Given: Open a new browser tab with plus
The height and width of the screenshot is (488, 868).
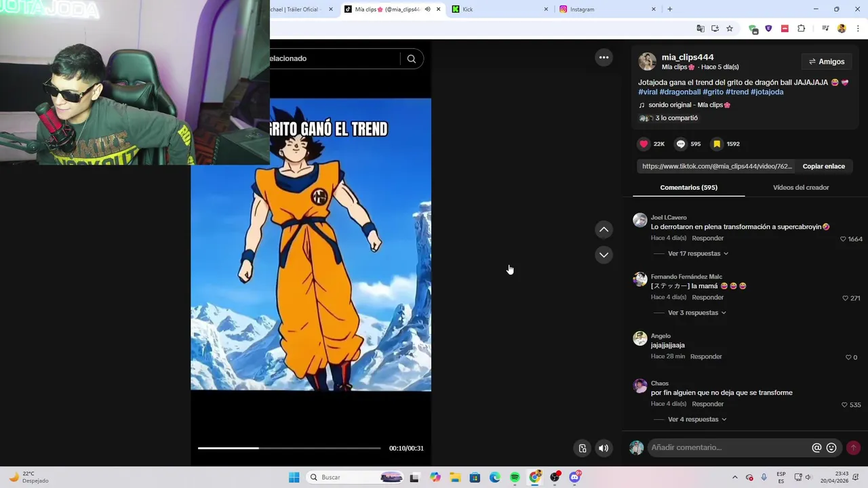Looking at the screenshot, I should pos(670,9).
